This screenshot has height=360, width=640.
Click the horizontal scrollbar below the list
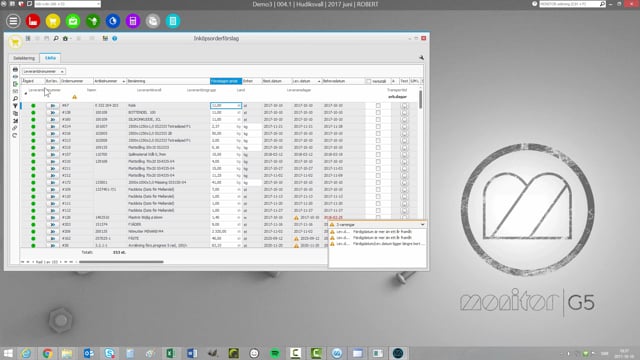tap(121, 262)
